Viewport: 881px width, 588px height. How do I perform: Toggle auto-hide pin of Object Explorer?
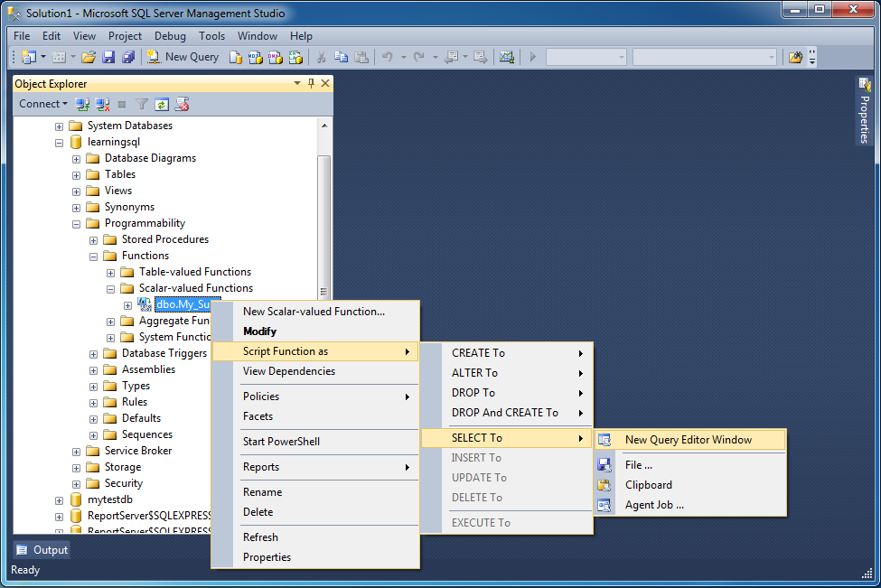pos(311,83)
